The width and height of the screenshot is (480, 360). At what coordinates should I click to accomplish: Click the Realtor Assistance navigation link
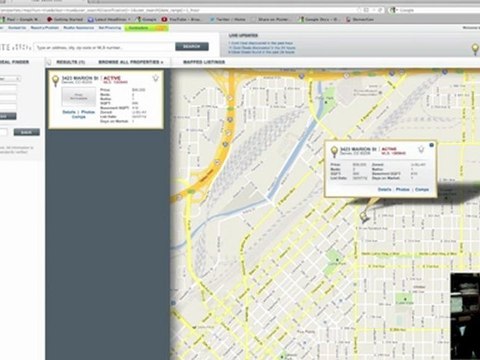[79, 28]
